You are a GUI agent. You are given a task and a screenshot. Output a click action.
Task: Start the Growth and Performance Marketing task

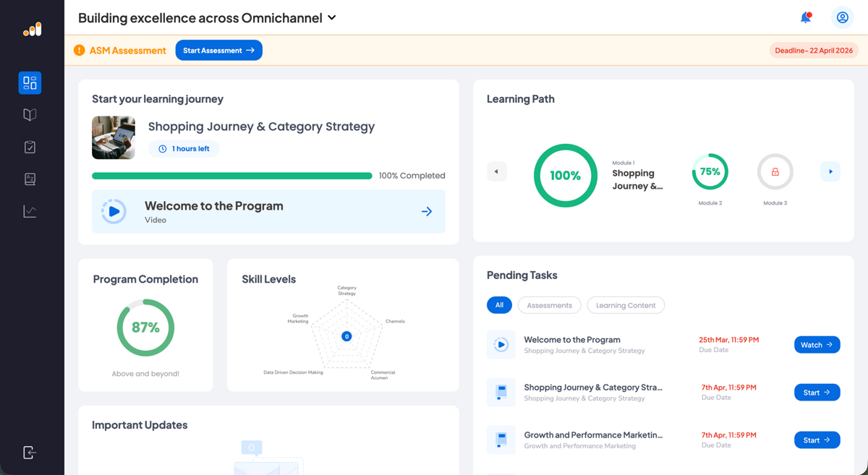(817, 440)
